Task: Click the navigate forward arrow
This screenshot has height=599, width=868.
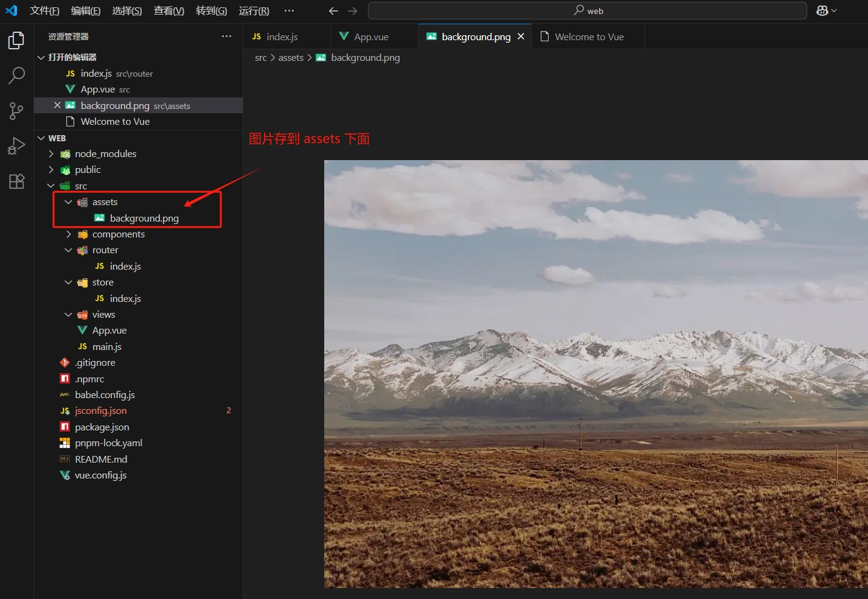Action: point(353,11)
